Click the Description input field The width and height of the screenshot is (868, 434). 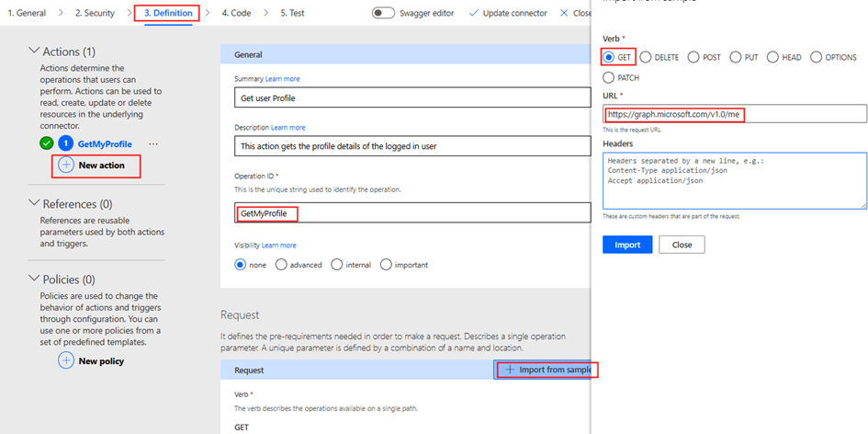412,146
